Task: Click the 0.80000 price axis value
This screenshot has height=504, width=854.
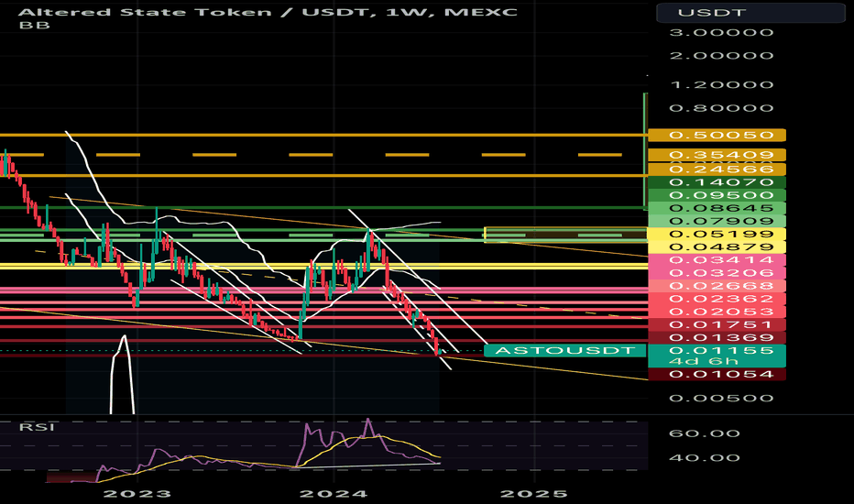Action: point(721,108)
